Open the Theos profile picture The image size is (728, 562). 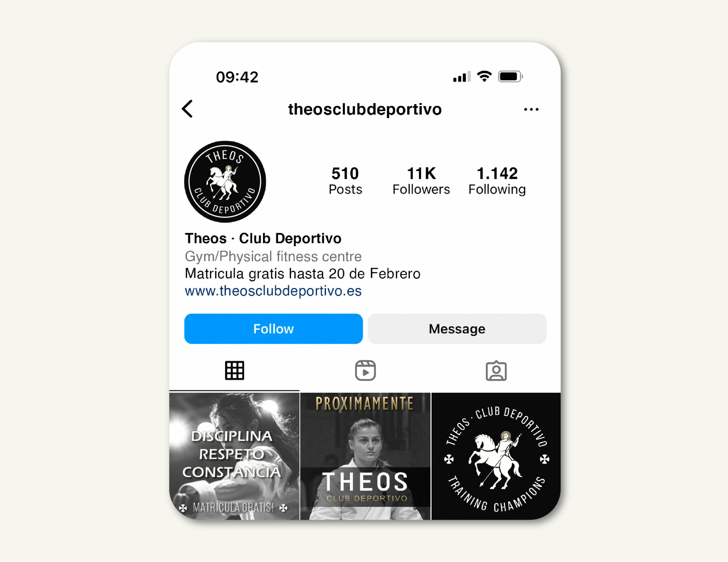tap(225, 182)
